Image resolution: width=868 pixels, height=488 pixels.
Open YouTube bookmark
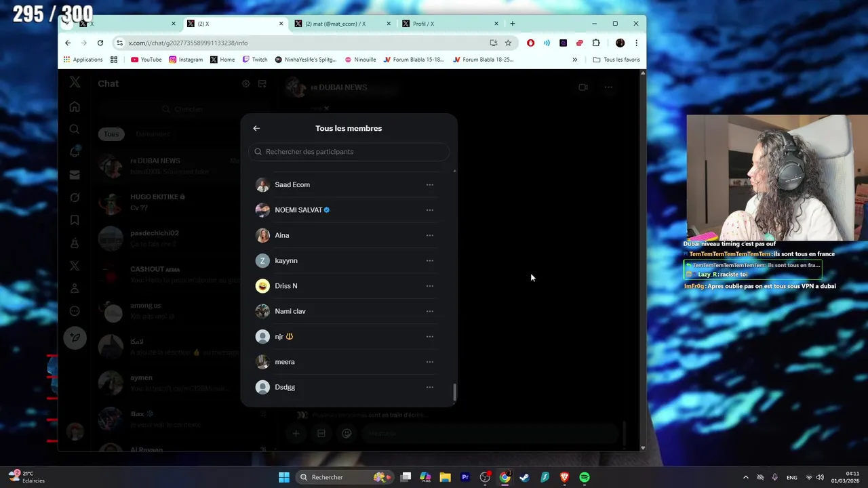[x=146, y=60]
